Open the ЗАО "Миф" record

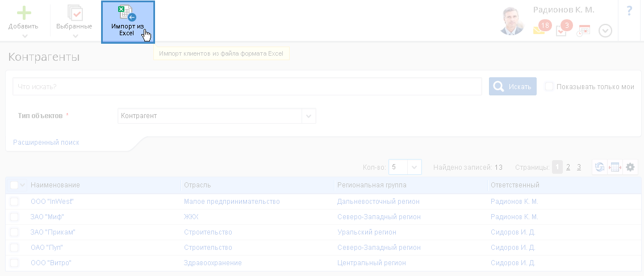pos(47,217)
